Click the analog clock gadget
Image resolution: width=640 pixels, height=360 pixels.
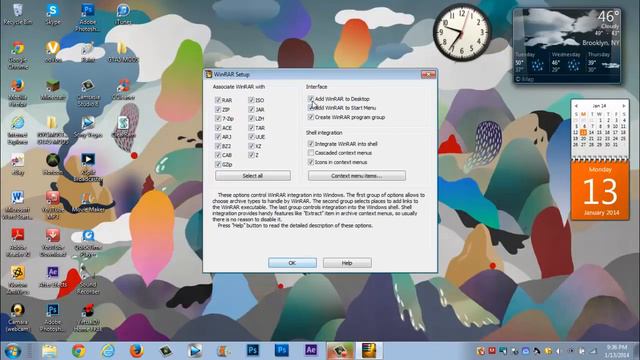click(462, 33)
